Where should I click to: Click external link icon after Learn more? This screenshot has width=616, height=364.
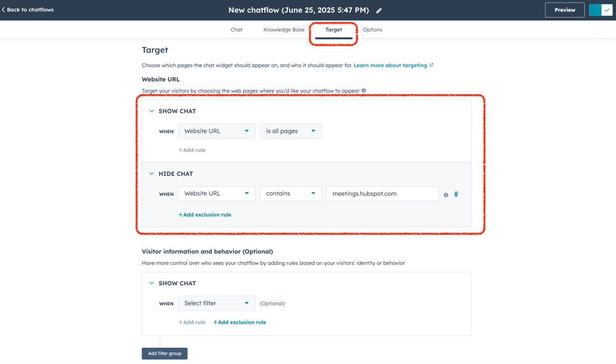tap(431, 65)
